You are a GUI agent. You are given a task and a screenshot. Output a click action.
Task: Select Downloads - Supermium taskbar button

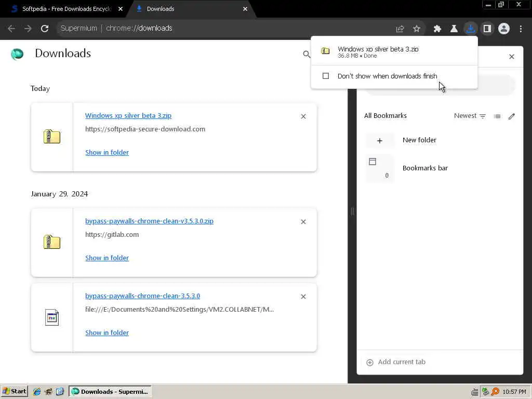click(x=110, y=392)
